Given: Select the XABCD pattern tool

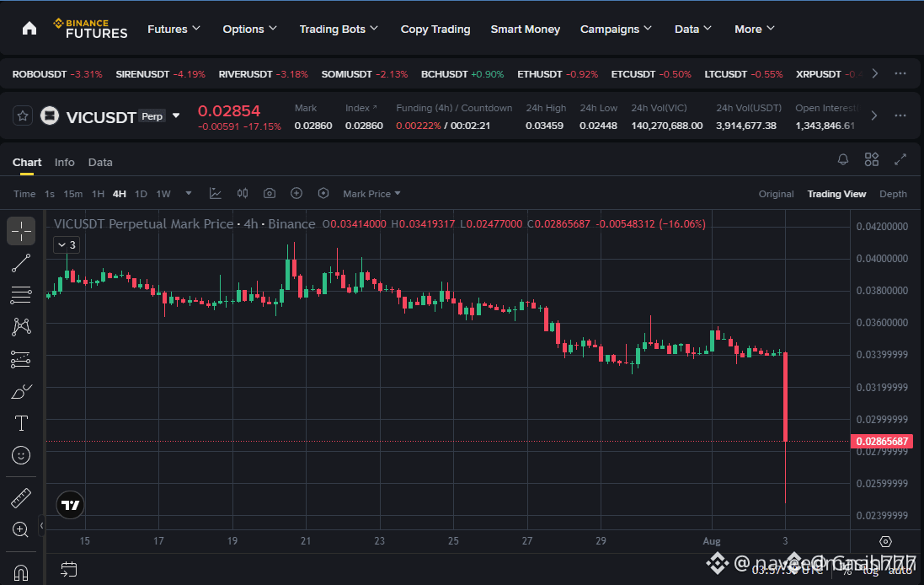Looking at the screenshot, I should click(21, 327).
